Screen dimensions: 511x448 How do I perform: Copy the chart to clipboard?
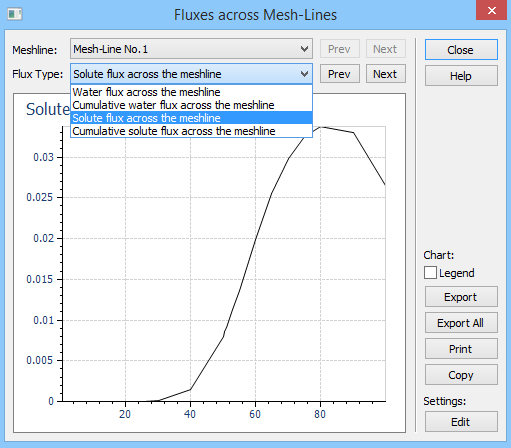click(461, 375)
